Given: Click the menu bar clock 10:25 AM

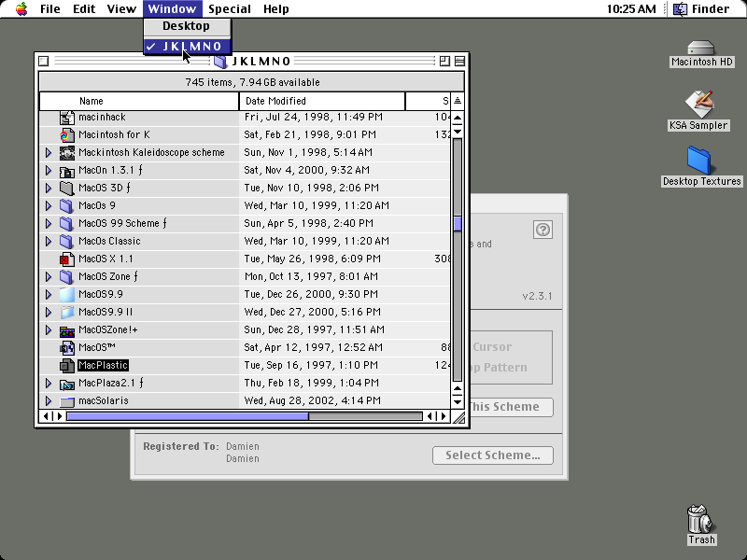Looking at the screenshot, I should 631,8.
